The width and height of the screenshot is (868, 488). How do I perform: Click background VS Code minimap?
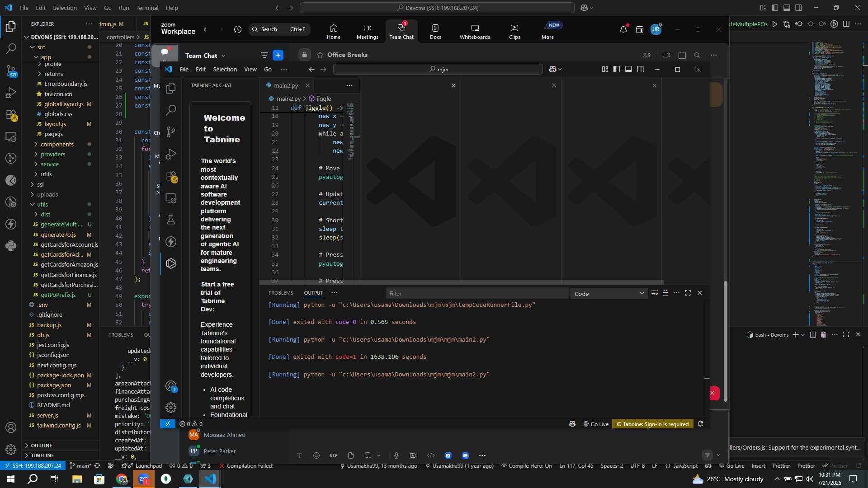[835, 183]
